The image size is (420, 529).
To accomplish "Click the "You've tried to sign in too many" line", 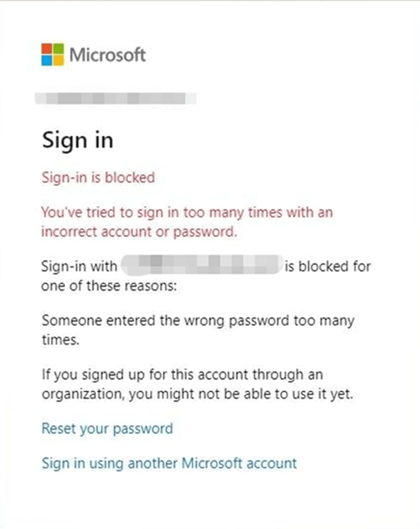I will [x=187, y=213].
